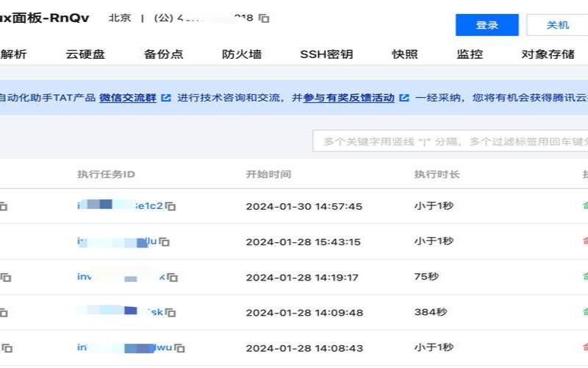Open the 微信交流群 link
Image resolution: width=588 pixels, height=368 pixels.
[128, 98]
